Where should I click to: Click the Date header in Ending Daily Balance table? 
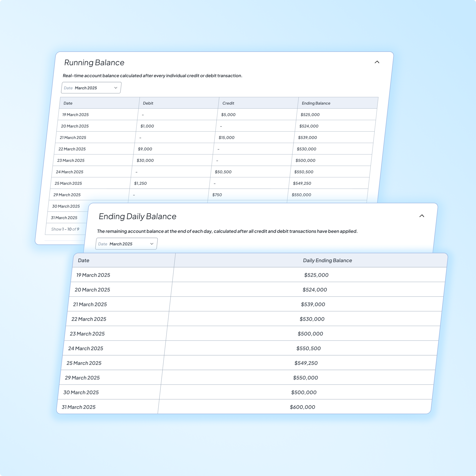84,260
